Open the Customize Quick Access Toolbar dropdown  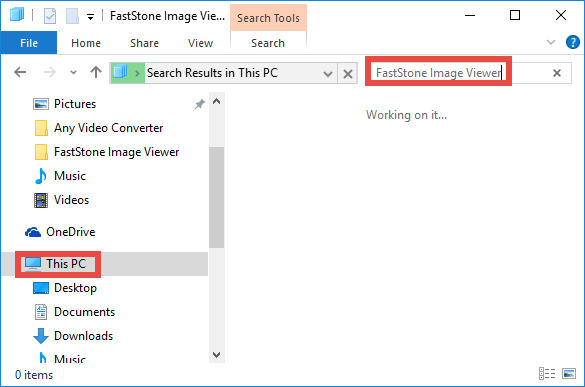pyautogui.click(x=90, y=17)
